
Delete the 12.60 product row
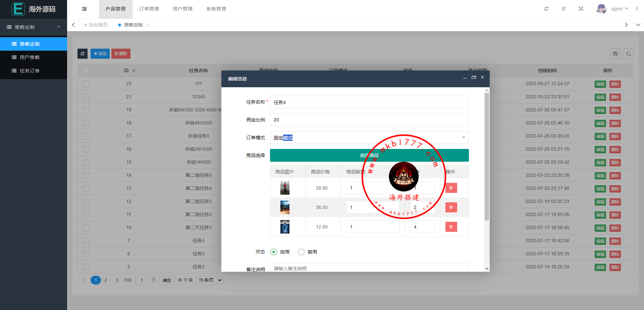click(451, 227)
